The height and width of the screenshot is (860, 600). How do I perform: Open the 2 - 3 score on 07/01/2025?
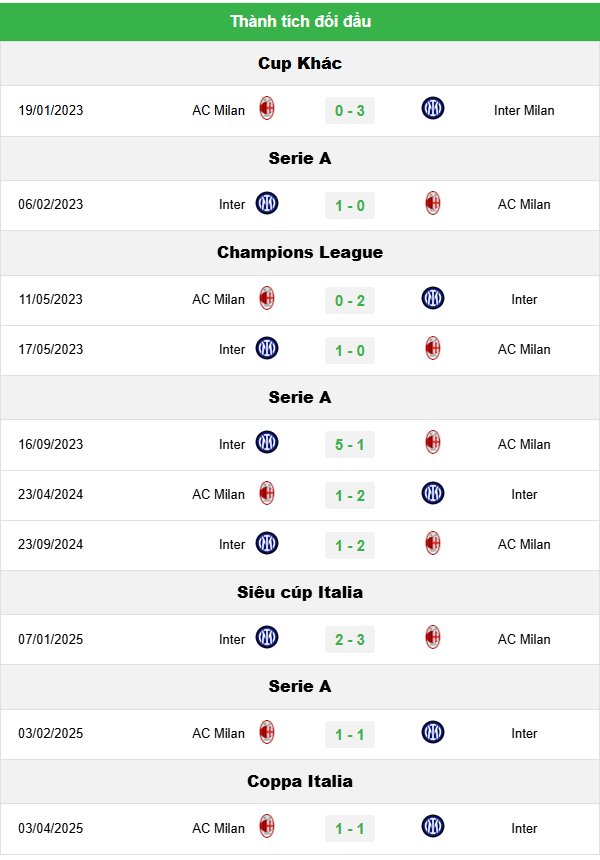(x=350, y=639)
